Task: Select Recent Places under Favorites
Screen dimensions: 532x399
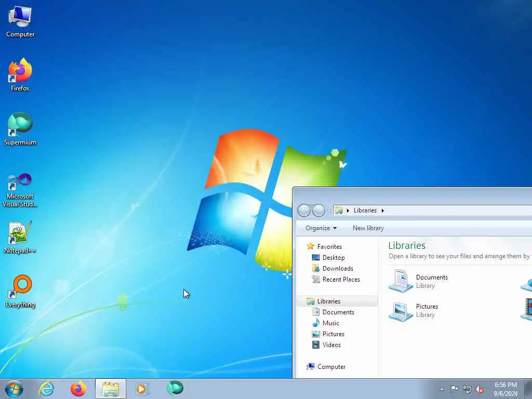Action: coord(341,279)
